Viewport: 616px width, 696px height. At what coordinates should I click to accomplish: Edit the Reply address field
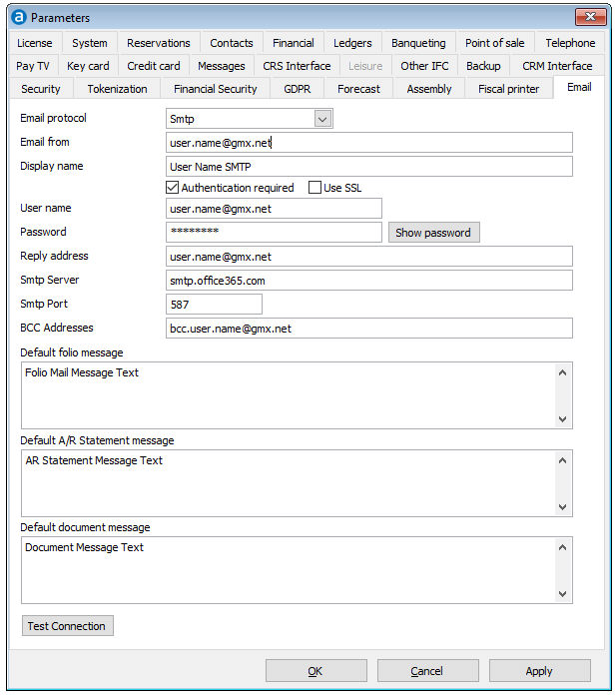pos(369,257)
